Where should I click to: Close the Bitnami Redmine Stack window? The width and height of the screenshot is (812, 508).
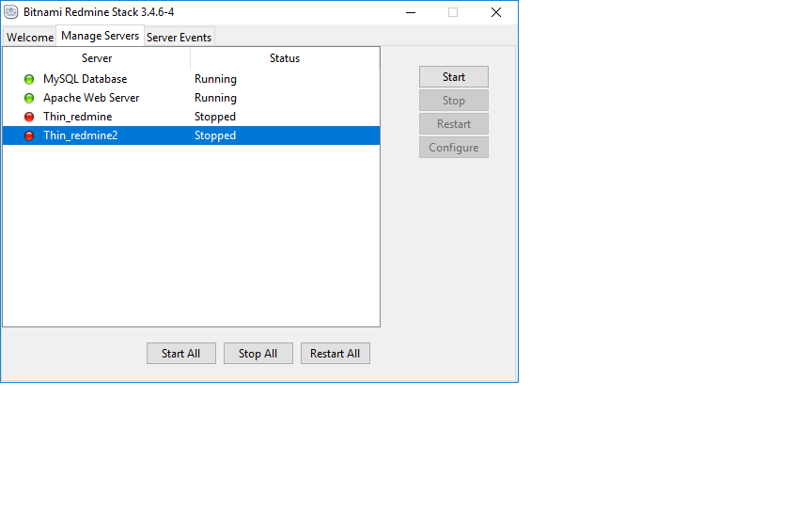click(x=496, y=12)
